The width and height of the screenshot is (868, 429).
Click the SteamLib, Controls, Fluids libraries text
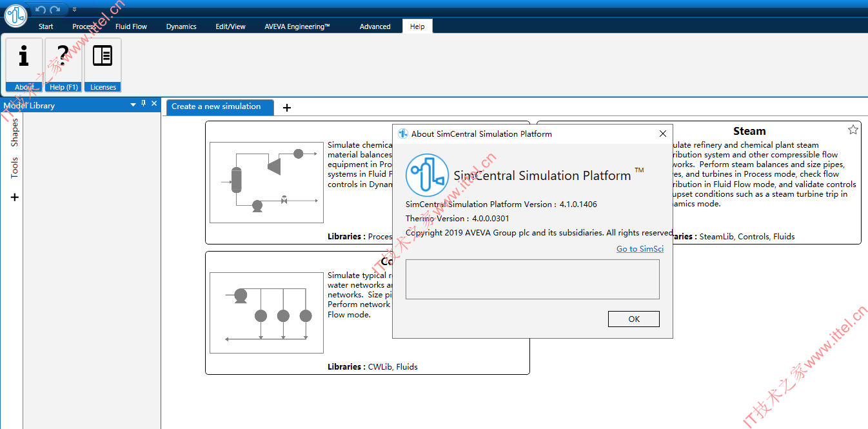point(747,237)
